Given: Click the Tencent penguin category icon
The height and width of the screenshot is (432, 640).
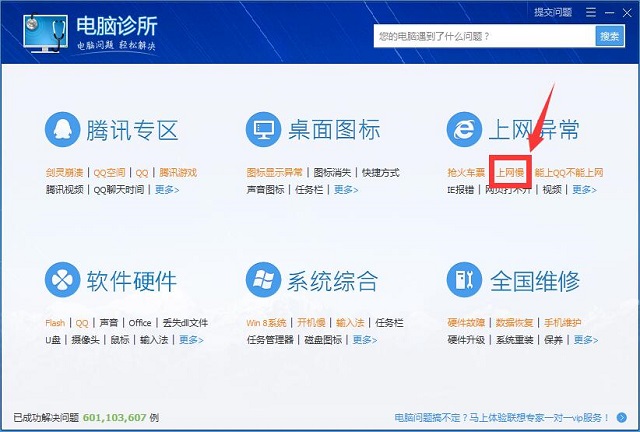Looking at the screenshot, I should click(x=62, y=129).
